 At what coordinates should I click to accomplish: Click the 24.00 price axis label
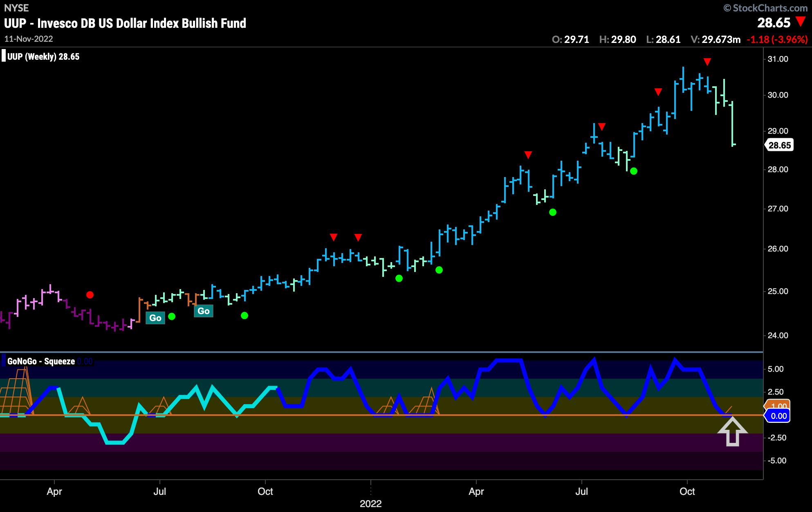[778, 335]
